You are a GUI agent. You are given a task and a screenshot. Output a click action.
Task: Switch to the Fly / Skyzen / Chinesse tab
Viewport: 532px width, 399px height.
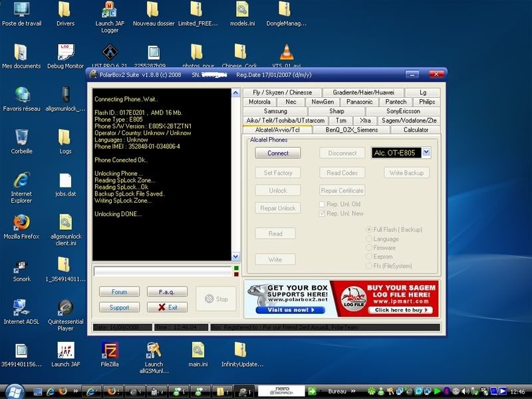click(282, 92)
